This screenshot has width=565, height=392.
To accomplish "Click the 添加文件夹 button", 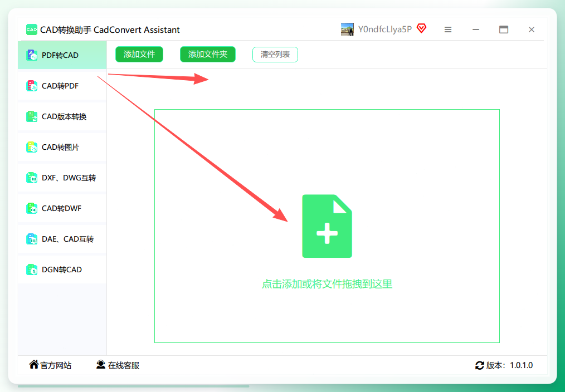I will [x=207, y=55].
